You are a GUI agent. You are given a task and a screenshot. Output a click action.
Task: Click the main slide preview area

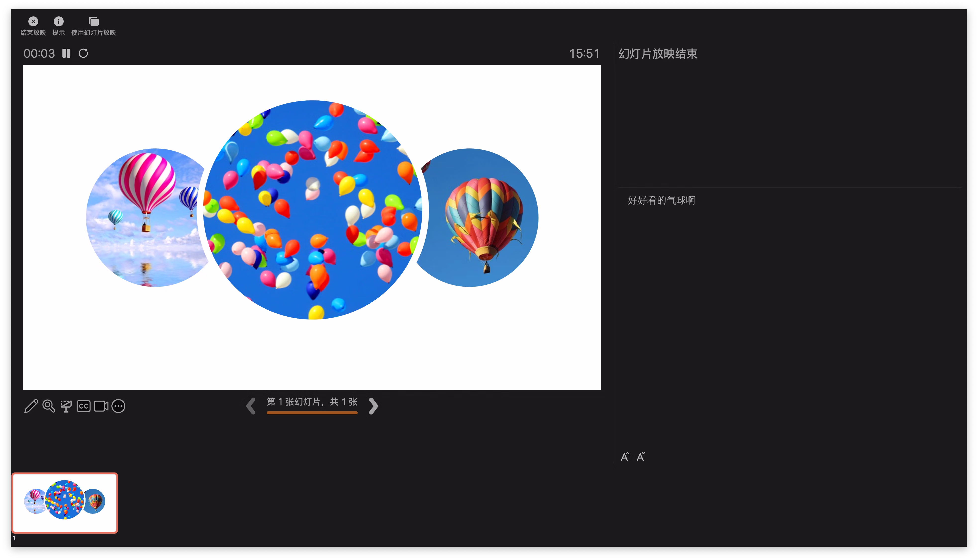point(312,227)
